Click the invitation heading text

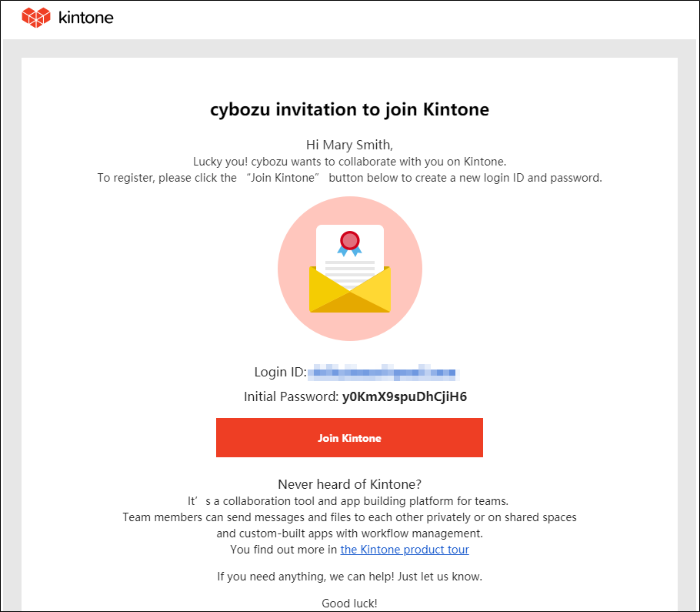349,109
